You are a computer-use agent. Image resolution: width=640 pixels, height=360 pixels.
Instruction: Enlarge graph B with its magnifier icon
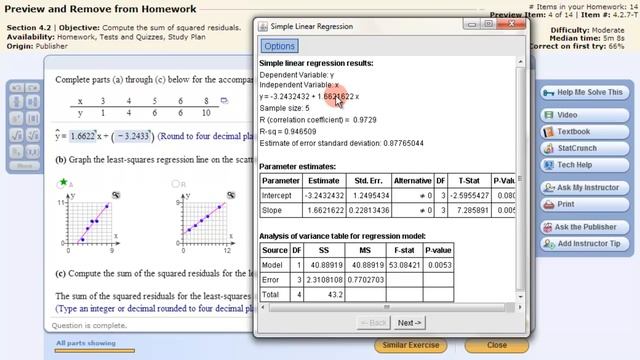click(x=231, y=196)
